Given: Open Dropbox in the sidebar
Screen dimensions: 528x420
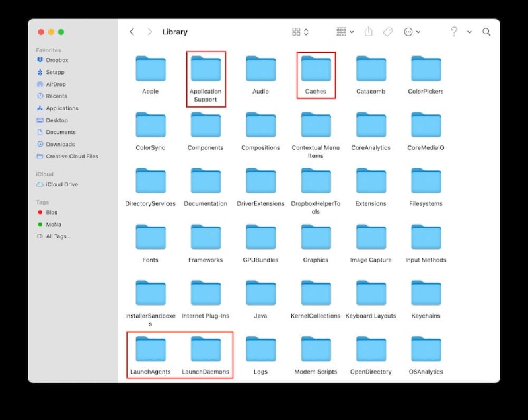Looking at the screenshot, I should pyautogui.click(x=52, y=60).
